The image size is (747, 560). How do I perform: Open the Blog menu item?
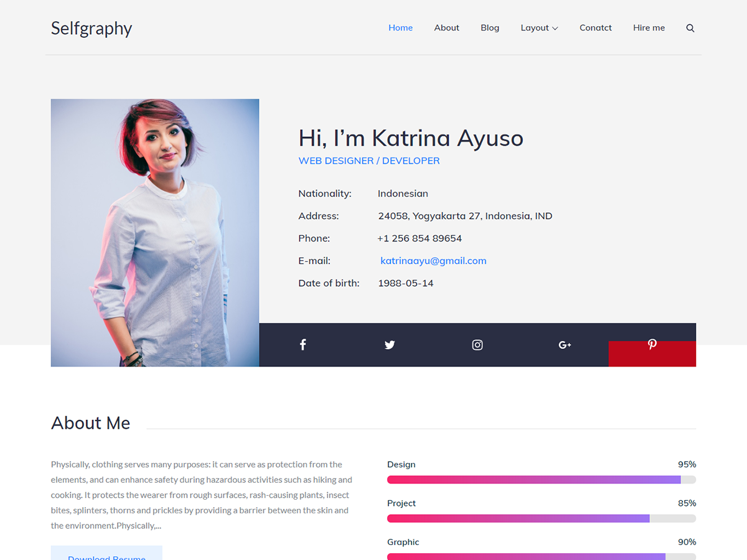[x=490, y=27]
